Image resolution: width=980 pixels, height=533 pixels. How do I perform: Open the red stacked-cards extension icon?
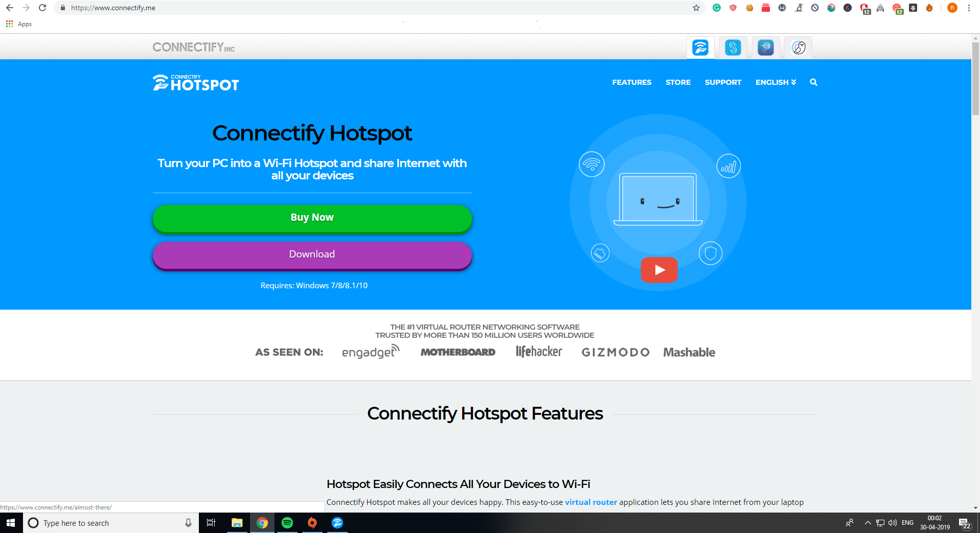(766, 8)
